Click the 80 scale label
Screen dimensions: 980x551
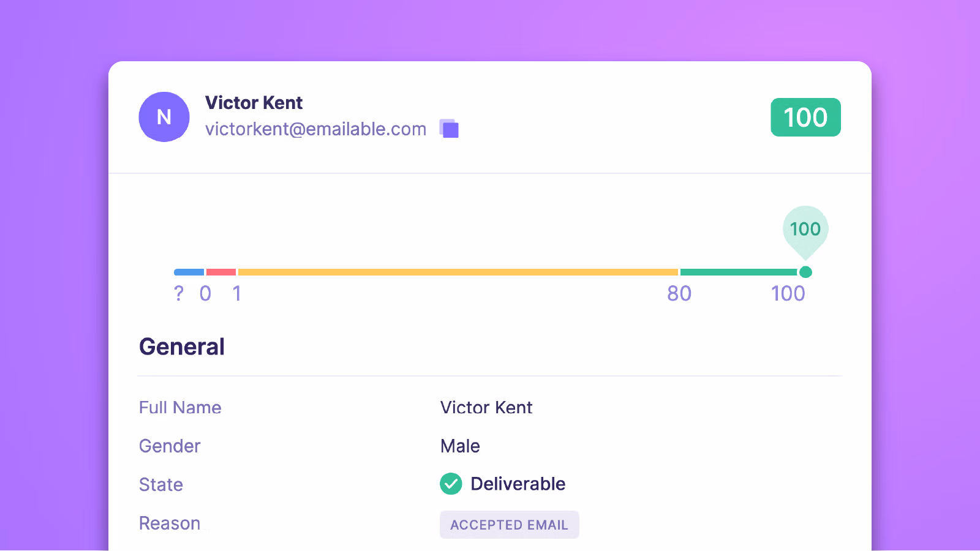point(679,294)
